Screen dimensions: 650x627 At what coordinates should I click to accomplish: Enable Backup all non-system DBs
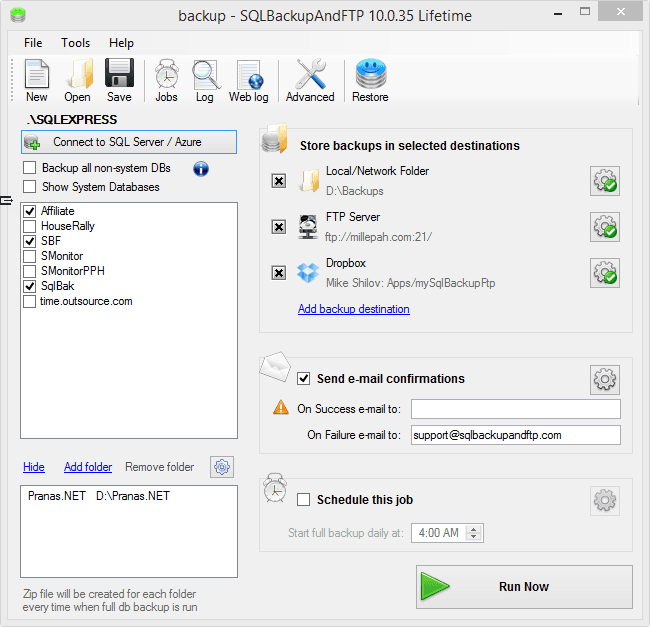click(x=29, y=168)
